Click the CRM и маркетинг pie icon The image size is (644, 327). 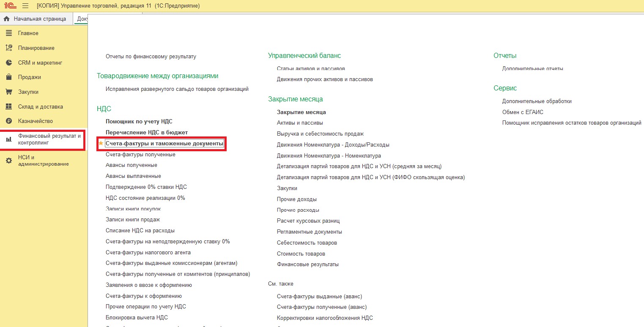tap(9, 63)
